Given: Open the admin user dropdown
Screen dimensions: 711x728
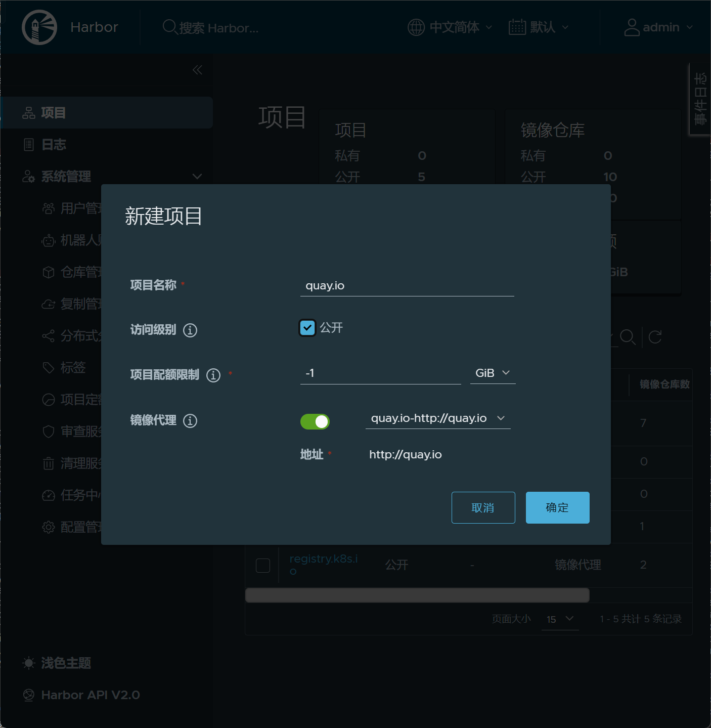Looking at the screenshot, I should (x=658, y=27).
